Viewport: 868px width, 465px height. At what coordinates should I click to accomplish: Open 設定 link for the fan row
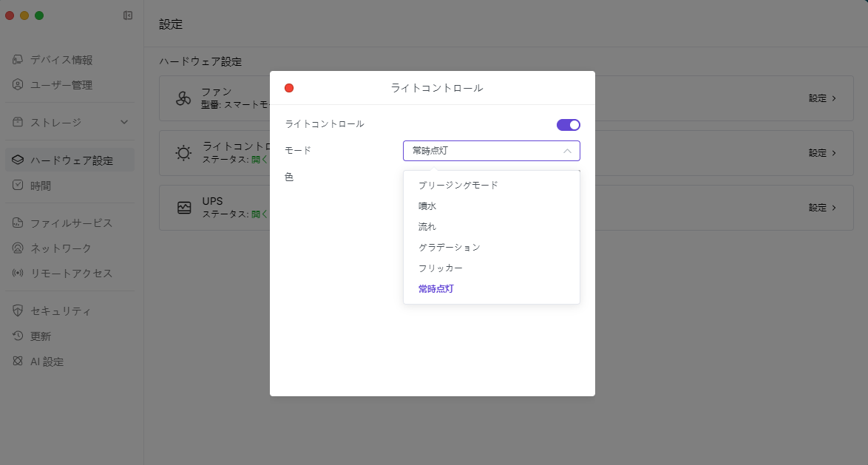pyautogui.click(x=822, y=98)
